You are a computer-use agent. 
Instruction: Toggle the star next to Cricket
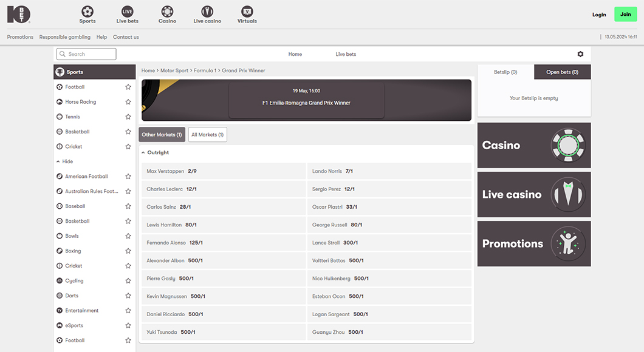pos(128,147)
